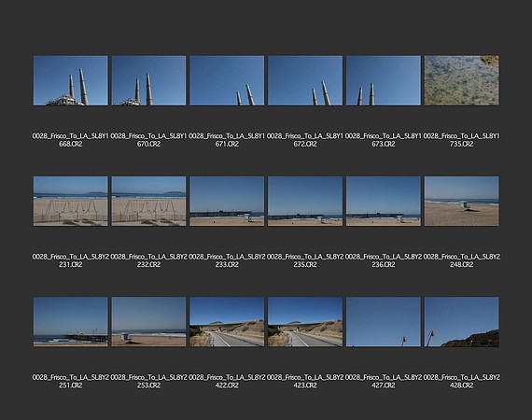Open the SL8Y1671.CR2 smokestack thumbnail
Viewport: 532px width, 420px height.
point(227,81)
